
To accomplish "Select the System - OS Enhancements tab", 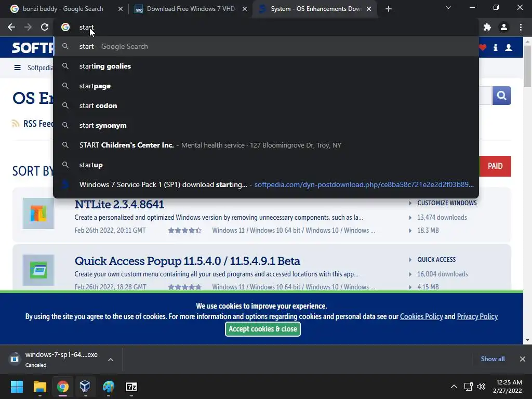I will pyautogui.click(x=315, y=9).
